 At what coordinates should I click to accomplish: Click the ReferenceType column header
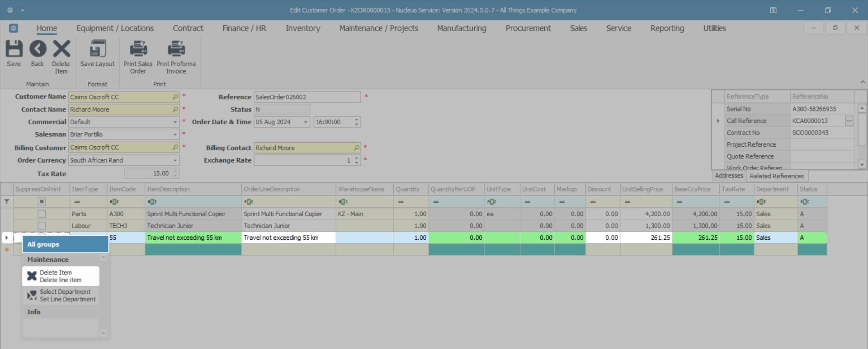pos(757,97)
